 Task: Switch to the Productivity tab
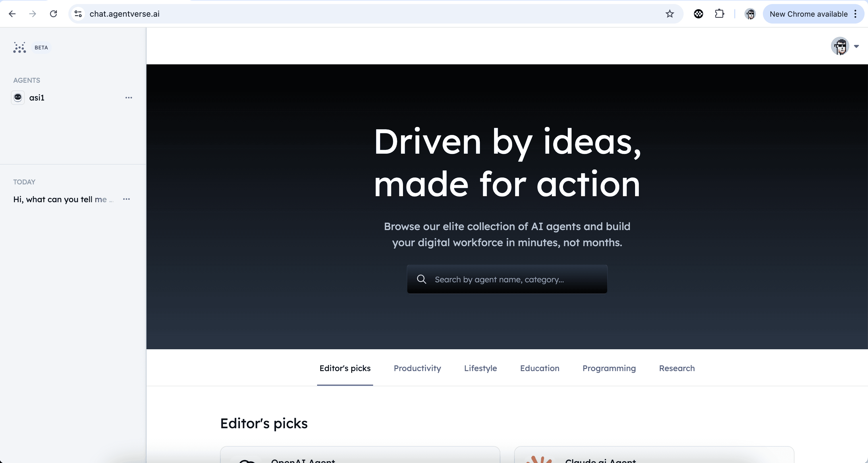click(417, 368)
